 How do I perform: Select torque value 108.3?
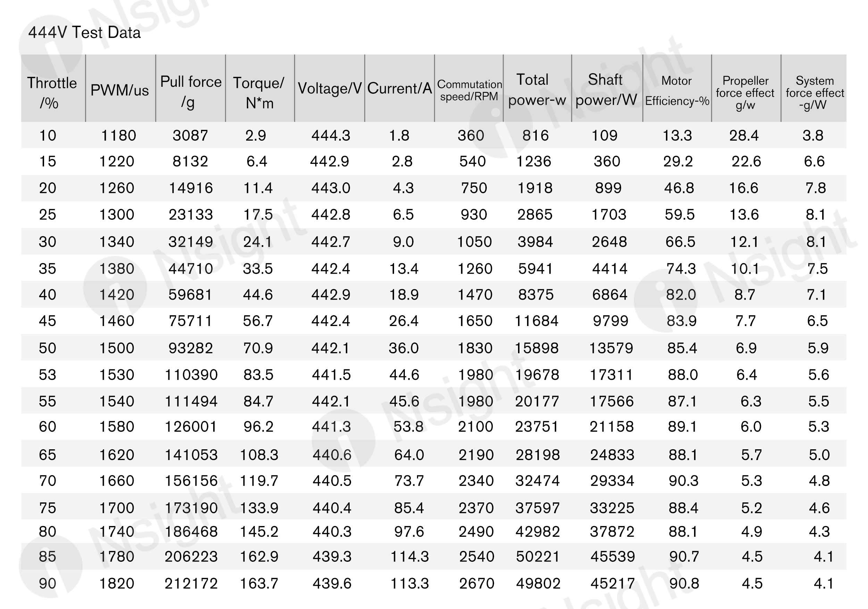259,454
